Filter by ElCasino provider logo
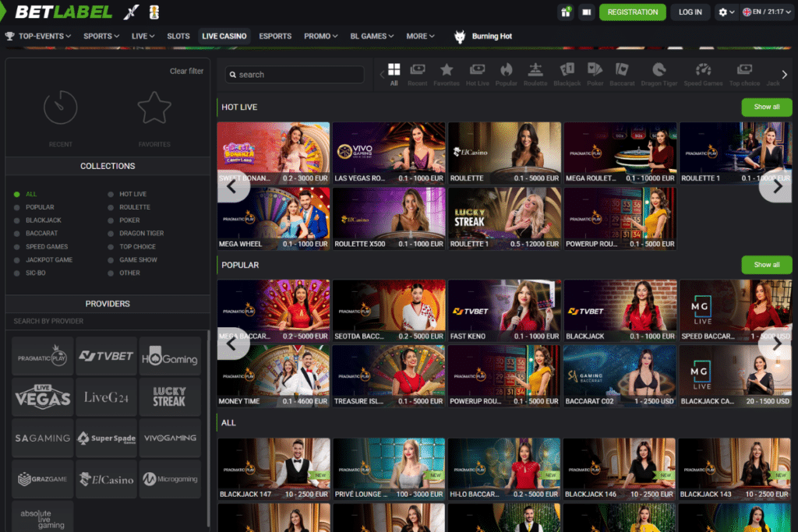The image size is (798, 532). tap(106, 479)
